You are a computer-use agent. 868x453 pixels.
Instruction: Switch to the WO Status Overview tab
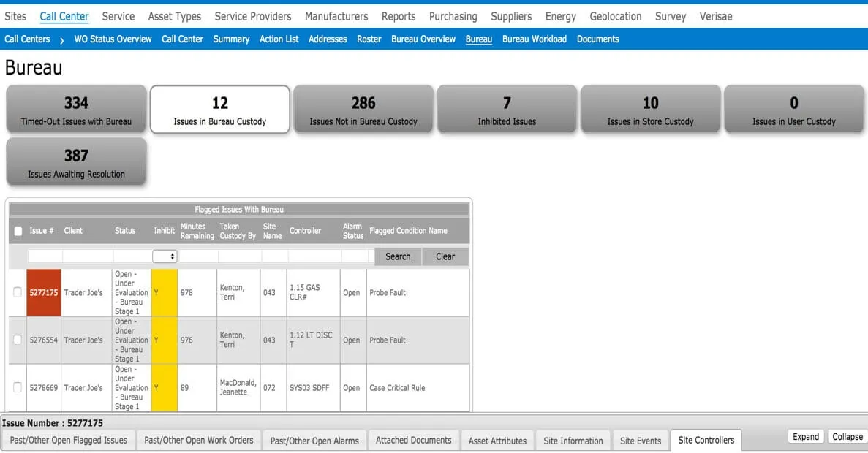pos(112,39)
